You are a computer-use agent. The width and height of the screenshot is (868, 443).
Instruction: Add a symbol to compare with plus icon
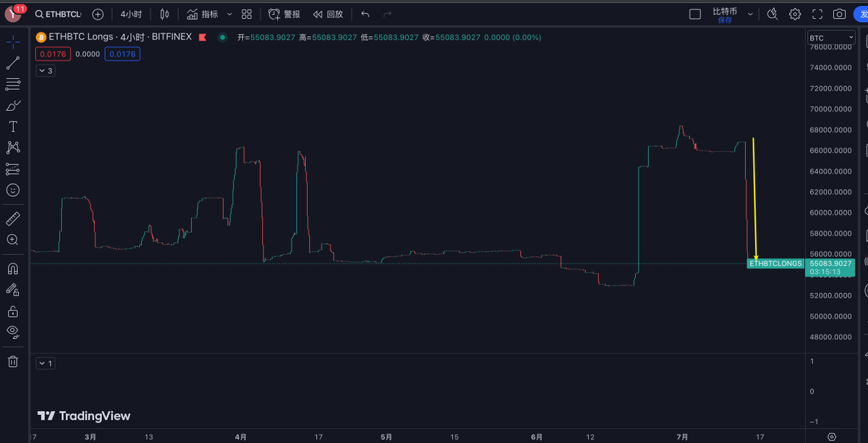point(98,14)
